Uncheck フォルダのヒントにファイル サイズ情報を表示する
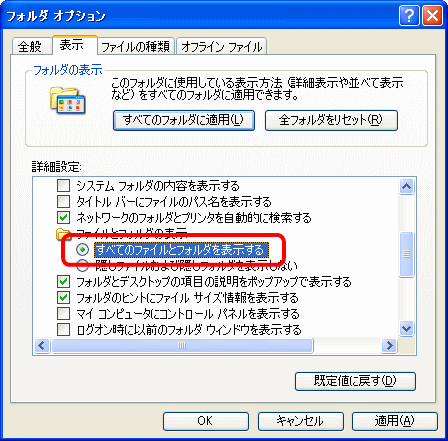 63,297
